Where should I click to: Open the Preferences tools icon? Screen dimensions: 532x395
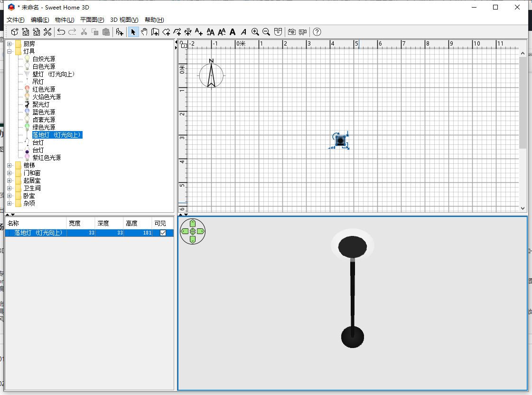47,32
